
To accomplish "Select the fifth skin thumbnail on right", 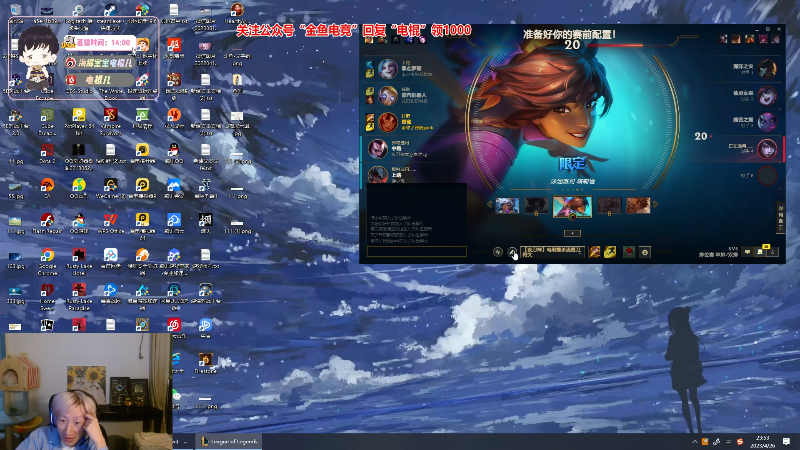I will coord(638,206).
